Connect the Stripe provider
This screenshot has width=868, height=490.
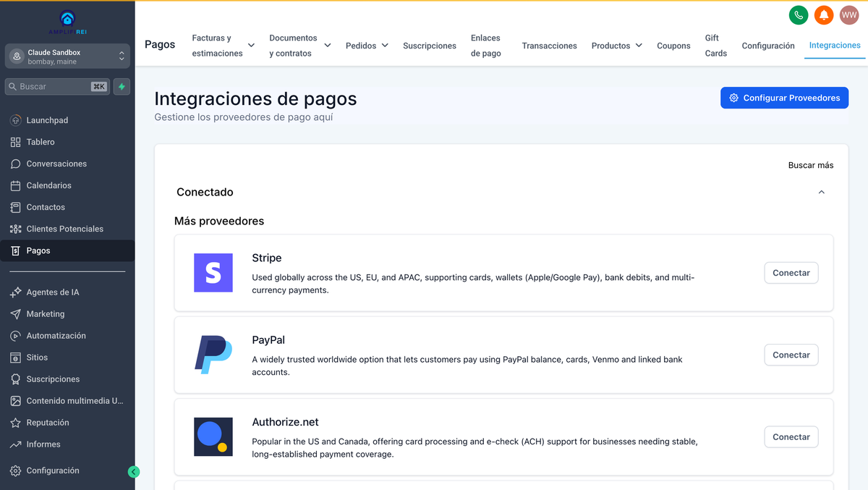pos(791,273)
